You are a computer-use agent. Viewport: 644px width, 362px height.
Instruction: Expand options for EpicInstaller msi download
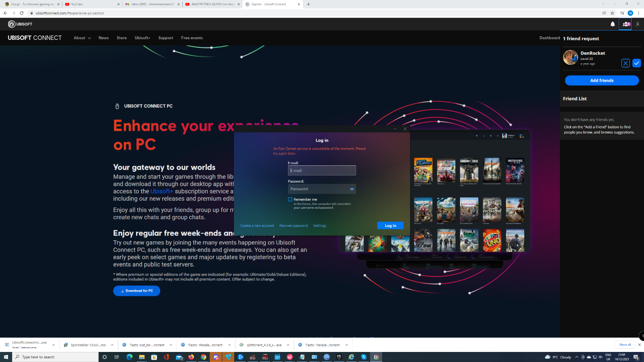pos(112,345)
